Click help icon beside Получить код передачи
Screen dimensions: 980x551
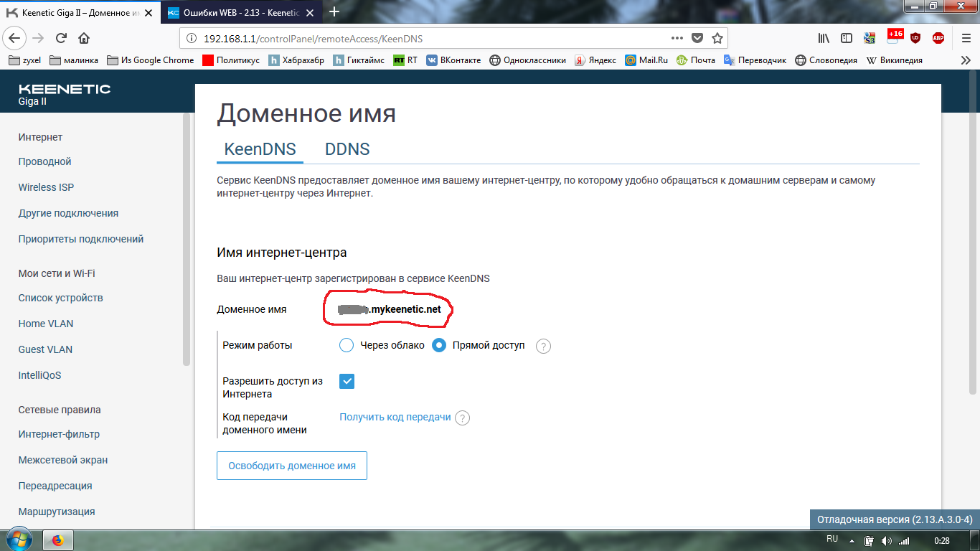[463, 418]
